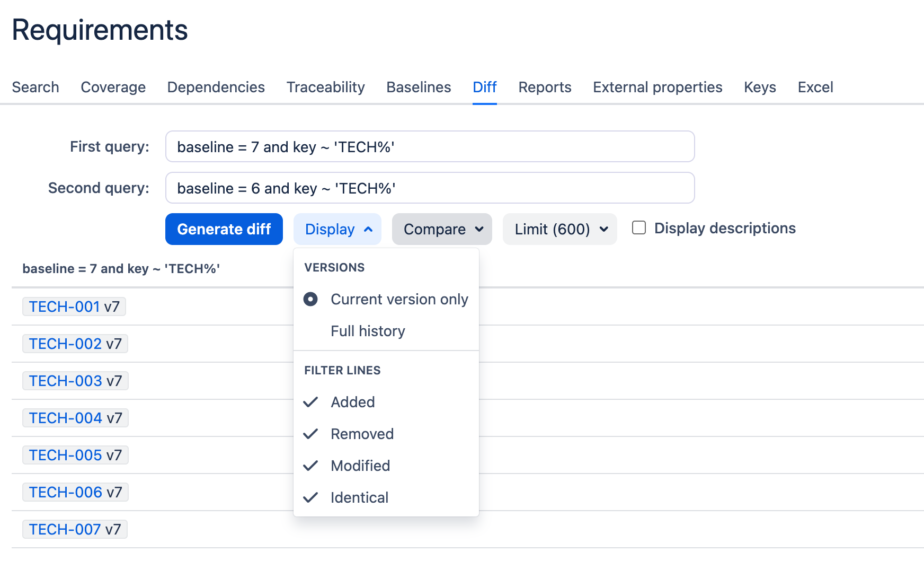
Task: Click into the Second query field
Action: (x=430, y=188)
